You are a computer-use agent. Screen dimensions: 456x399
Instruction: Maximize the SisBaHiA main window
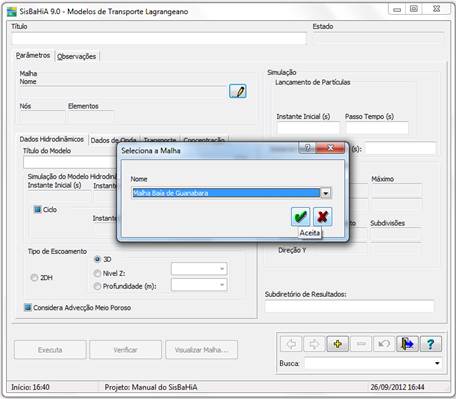414,9
